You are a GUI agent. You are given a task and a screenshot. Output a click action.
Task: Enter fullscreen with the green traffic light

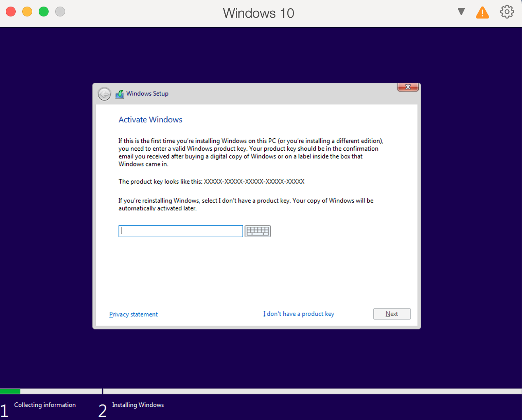point(43,12)
